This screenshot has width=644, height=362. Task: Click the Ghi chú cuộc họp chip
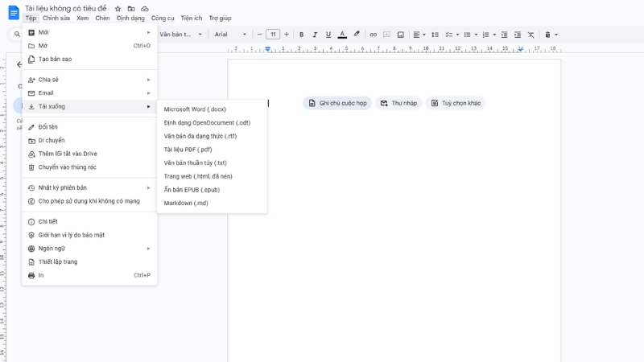(337, 103)
